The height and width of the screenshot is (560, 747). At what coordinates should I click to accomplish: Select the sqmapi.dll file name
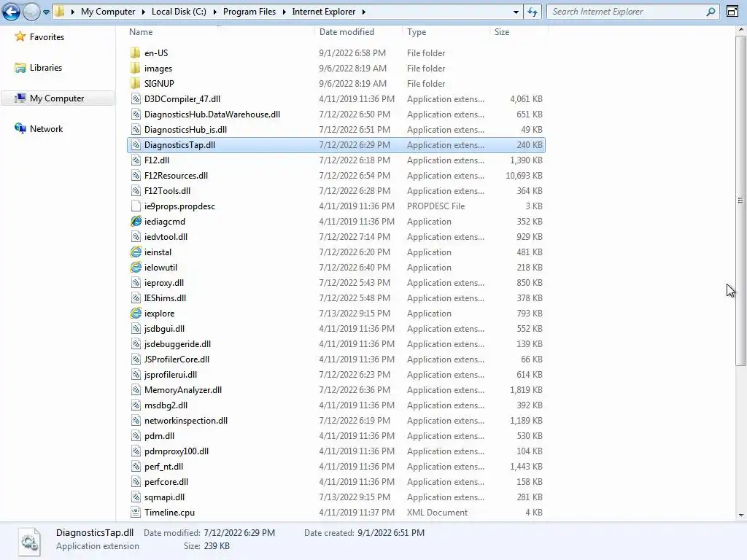(x=164, y=497)
